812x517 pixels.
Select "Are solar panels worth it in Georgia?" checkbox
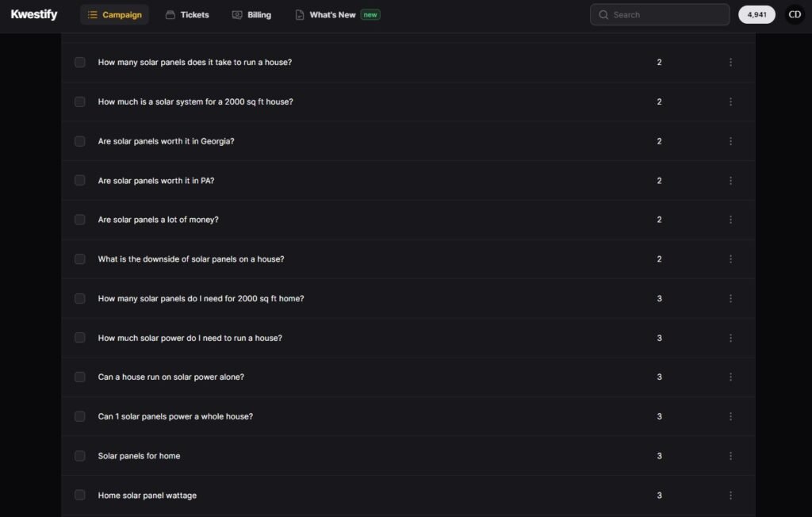tap(80, 141)
